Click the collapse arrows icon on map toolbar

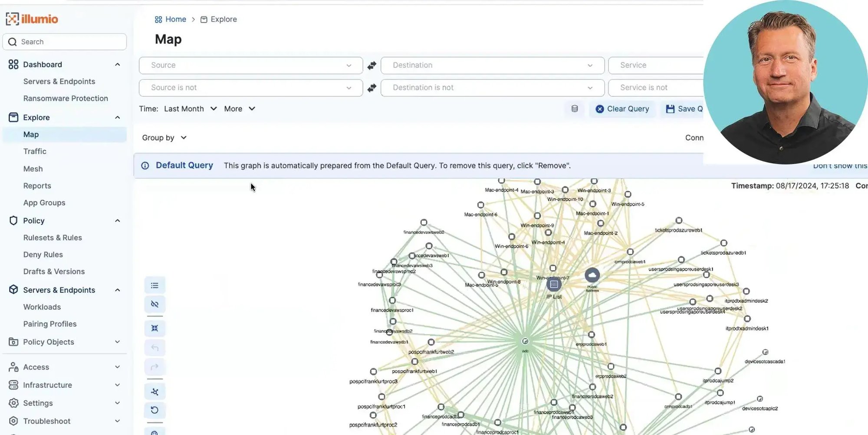(x=155, y=328)
